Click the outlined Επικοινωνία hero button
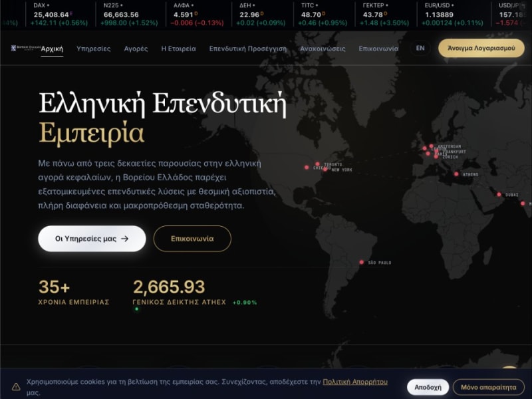 [192, 239]
